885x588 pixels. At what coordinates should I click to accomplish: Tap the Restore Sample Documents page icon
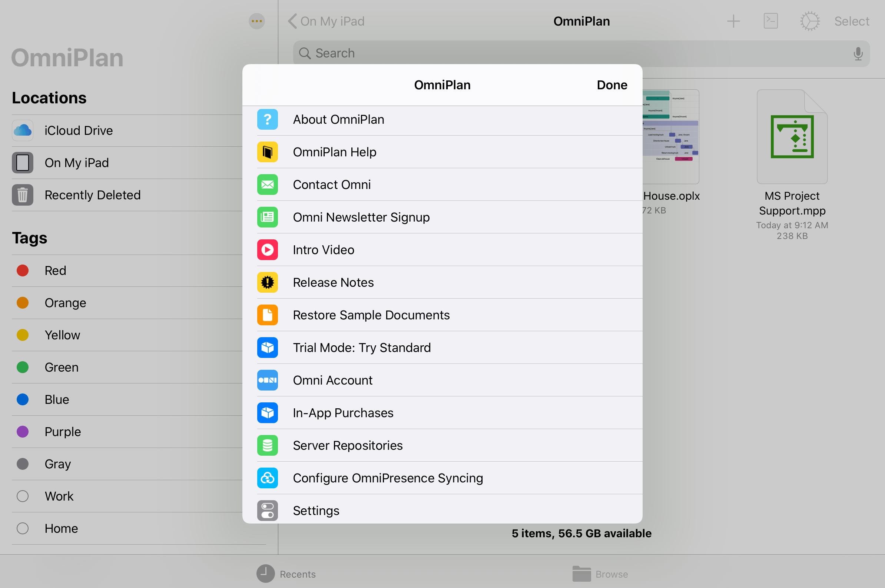point(267,315)
